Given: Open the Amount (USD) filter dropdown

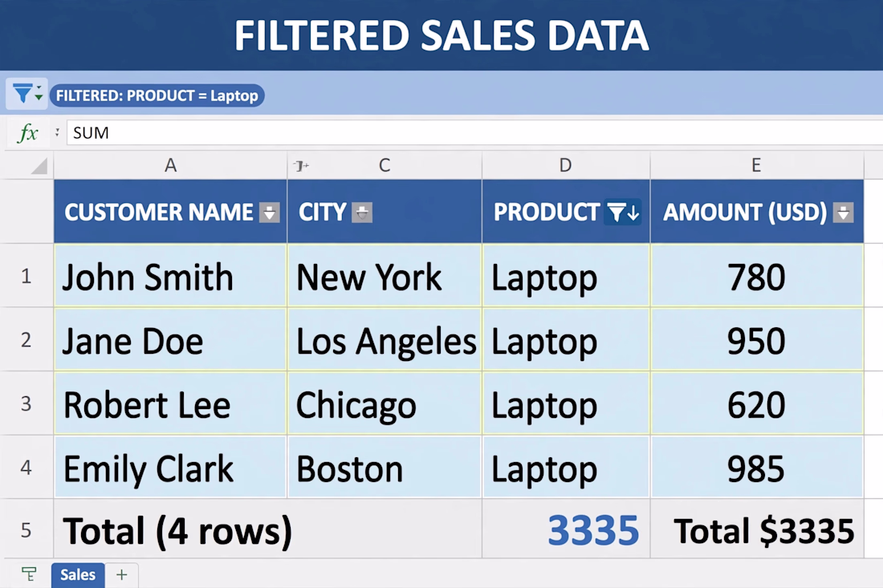Looking at the screenshot, I should [843, 213].
